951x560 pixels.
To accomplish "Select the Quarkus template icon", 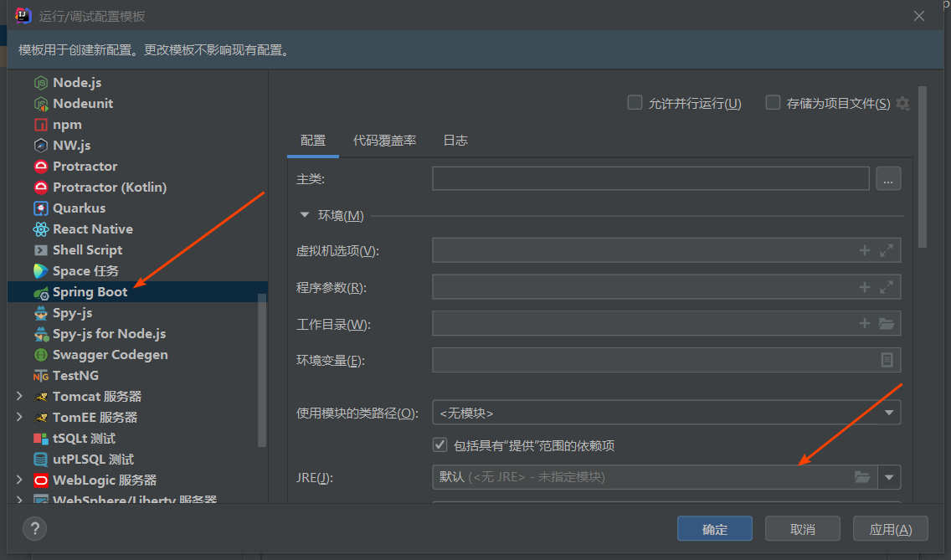I will (40, 208).
